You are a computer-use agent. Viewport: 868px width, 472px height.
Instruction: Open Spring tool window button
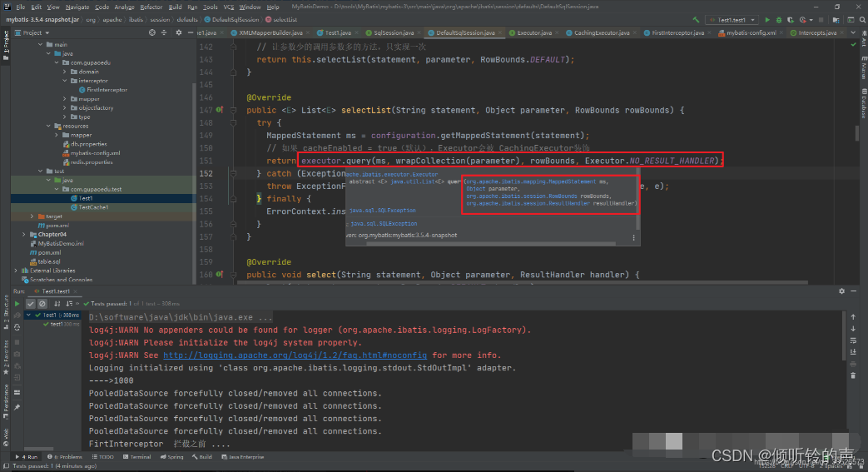tap(171, 457)
